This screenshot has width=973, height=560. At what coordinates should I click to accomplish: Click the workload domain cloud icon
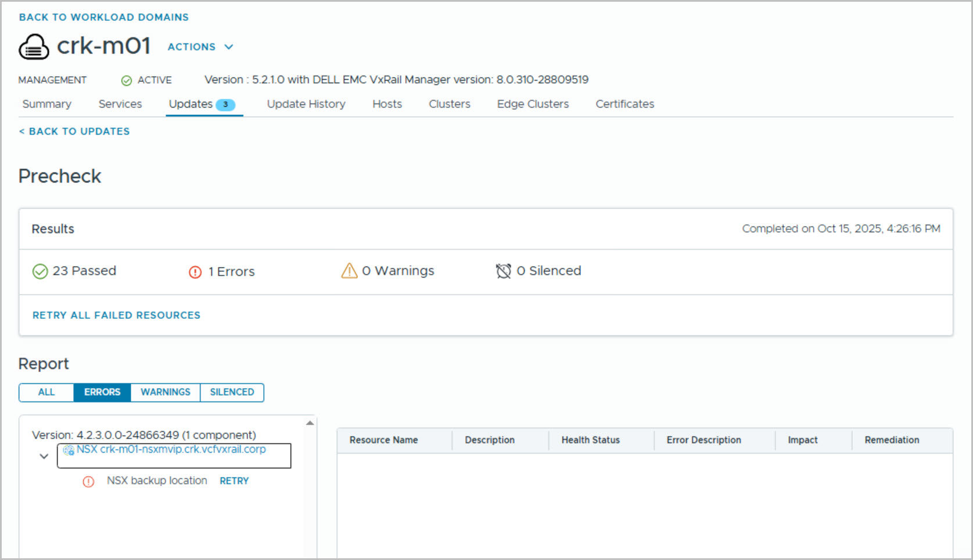[x=34, y=46]
